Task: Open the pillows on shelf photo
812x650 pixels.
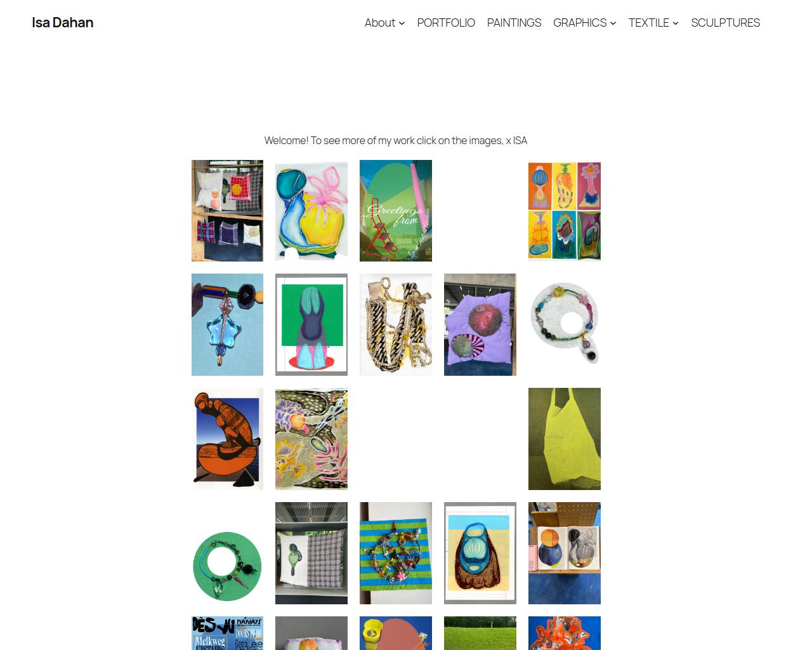Action: 227,211
